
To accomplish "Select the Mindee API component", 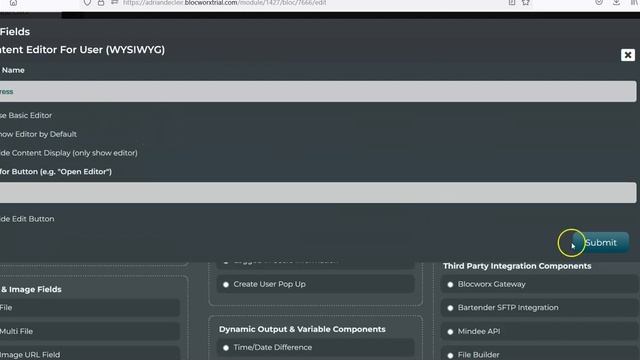I will (539, 331).
